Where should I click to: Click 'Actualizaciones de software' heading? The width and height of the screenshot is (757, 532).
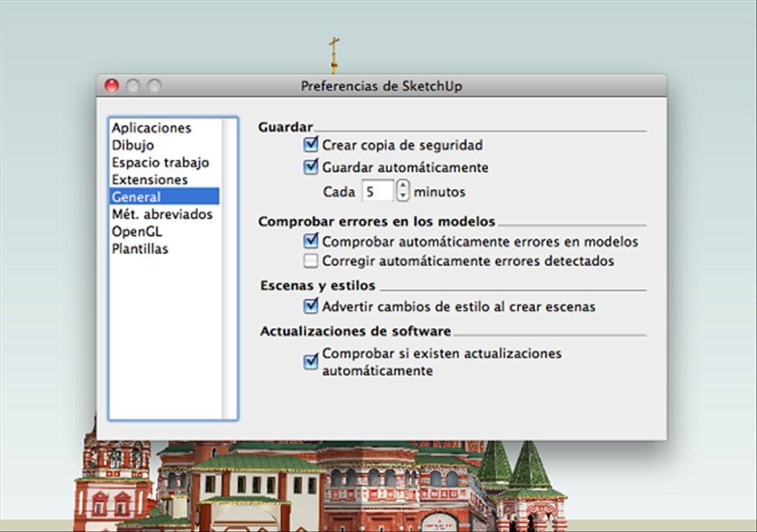click(356, 331)
